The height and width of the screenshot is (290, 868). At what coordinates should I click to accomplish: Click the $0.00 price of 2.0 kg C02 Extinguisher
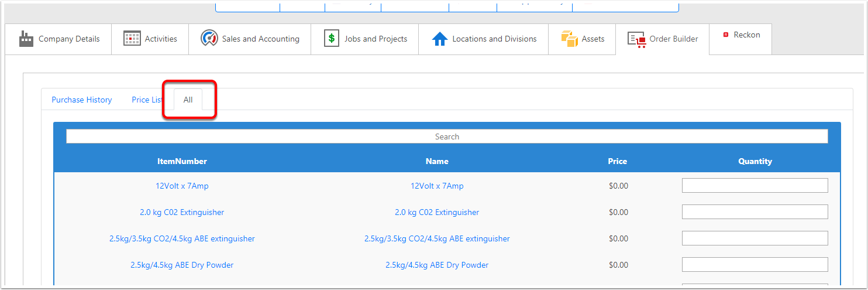[618, 212]
